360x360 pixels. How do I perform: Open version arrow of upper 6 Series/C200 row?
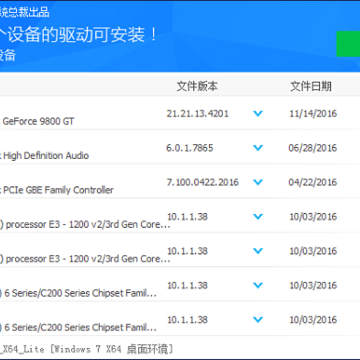coord(258,285)
